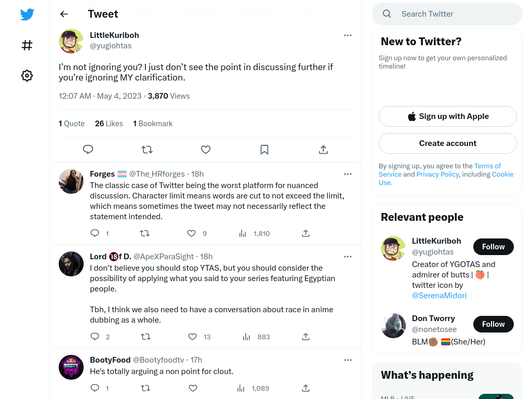This screenshot has height=399, width=532.
Task: Go back using the arrow icon
Action: click(x=64, y=14)
